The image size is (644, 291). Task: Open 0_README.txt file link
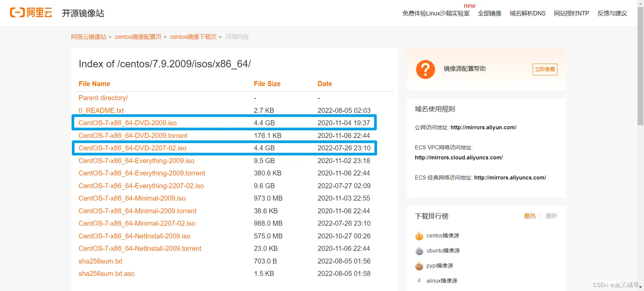pos(101,111)
